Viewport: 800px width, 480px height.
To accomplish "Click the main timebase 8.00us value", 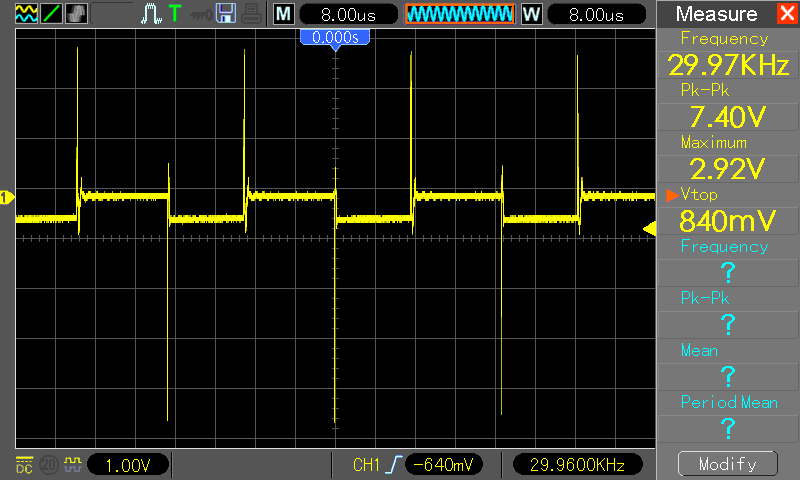I will pyautogui.click(x=348, y=14).
